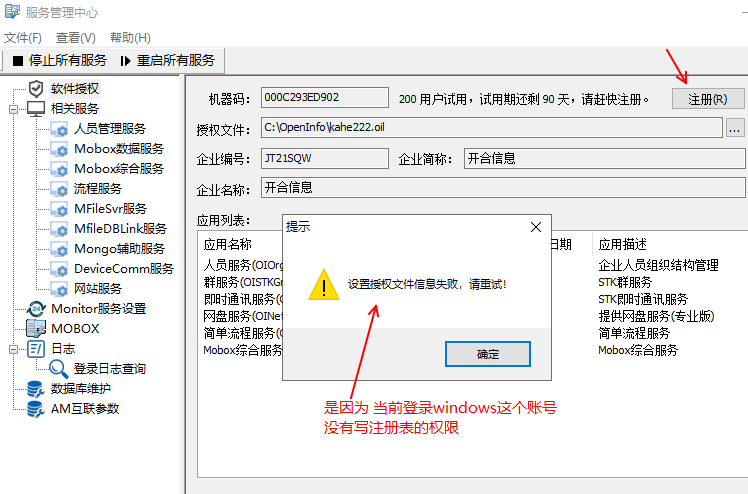Screen dimensions: 748x494
Task: Open the 查看(V) menu
Action: [x=76, y=37]
